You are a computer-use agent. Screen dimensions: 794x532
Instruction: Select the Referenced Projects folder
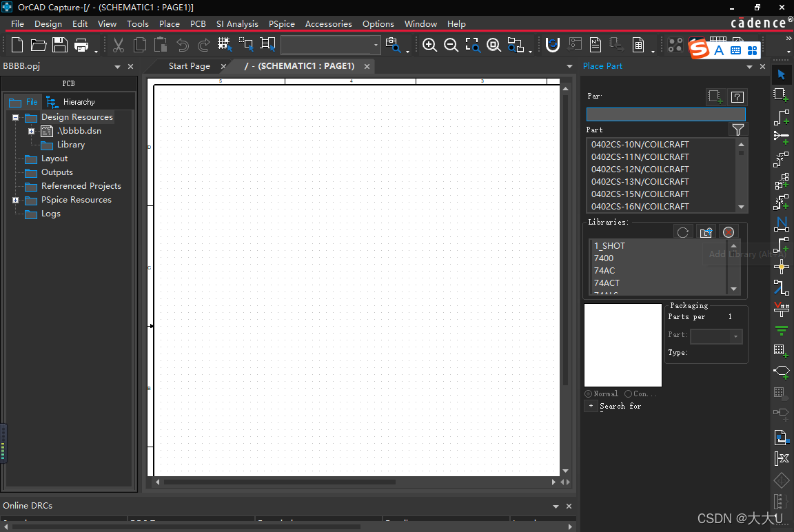pyautogui.click(x=81, y=186)
